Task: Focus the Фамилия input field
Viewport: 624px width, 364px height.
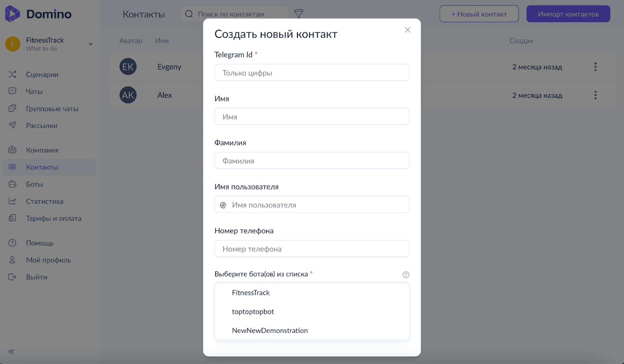Action: pos(312,161)
